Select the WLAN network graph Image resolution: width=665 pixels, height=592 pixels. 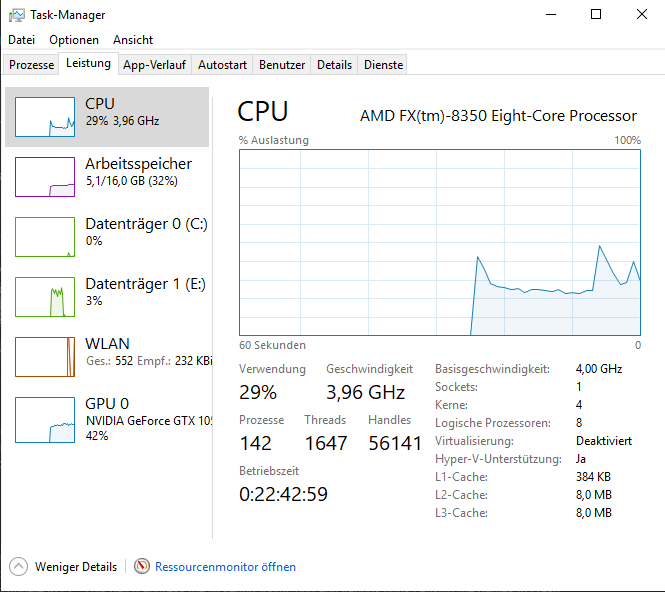pyautogui.click(x=45, y=357)
